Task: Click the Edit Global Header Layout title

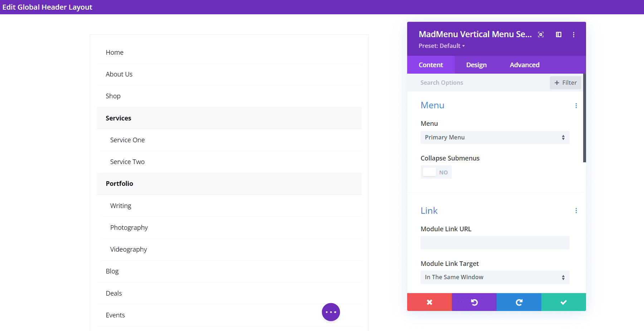Action: (x=47, y=7)
